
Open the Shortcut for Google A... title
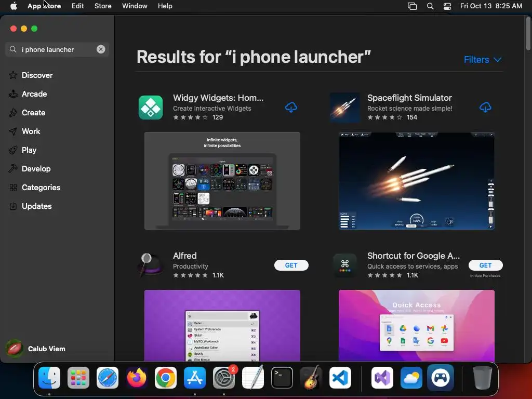point(413,256)
